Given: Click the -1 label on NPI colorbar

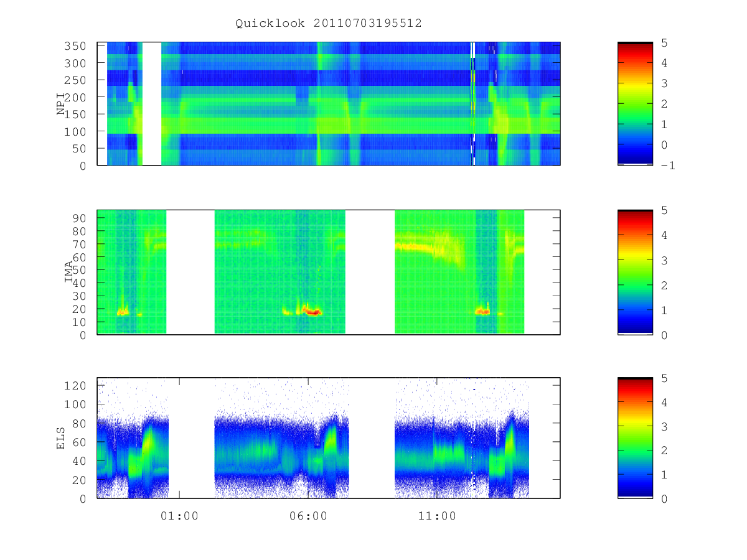Looking at the screenshot, I should 669,166.
